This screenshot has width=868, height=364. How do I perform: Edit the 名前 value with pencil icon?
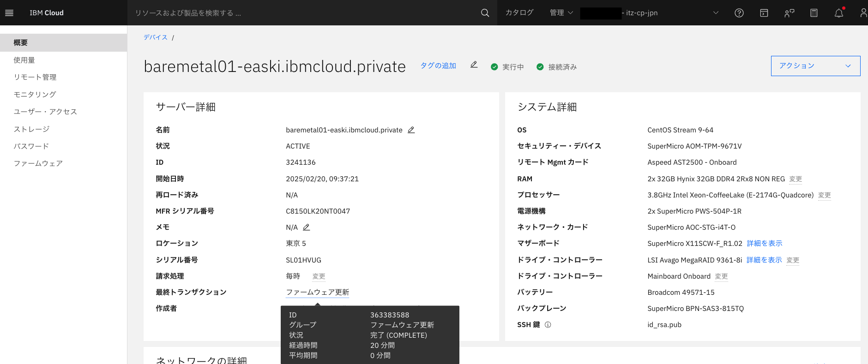tap(411, 130)
